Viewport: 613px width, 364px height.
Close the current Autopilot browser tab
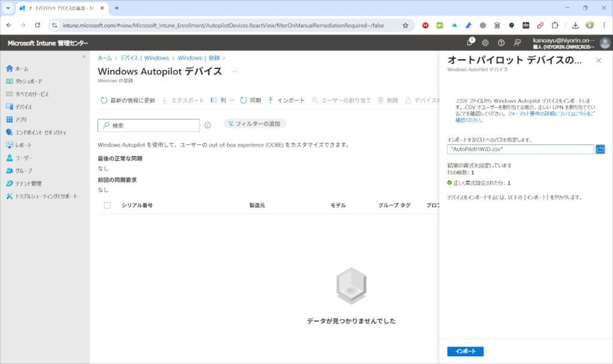tap(102, 8)
